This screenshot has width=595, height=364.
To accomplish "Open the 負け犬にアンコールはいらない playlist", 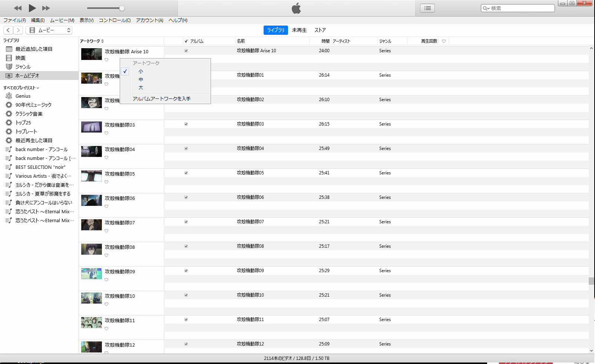I will 44,203.
